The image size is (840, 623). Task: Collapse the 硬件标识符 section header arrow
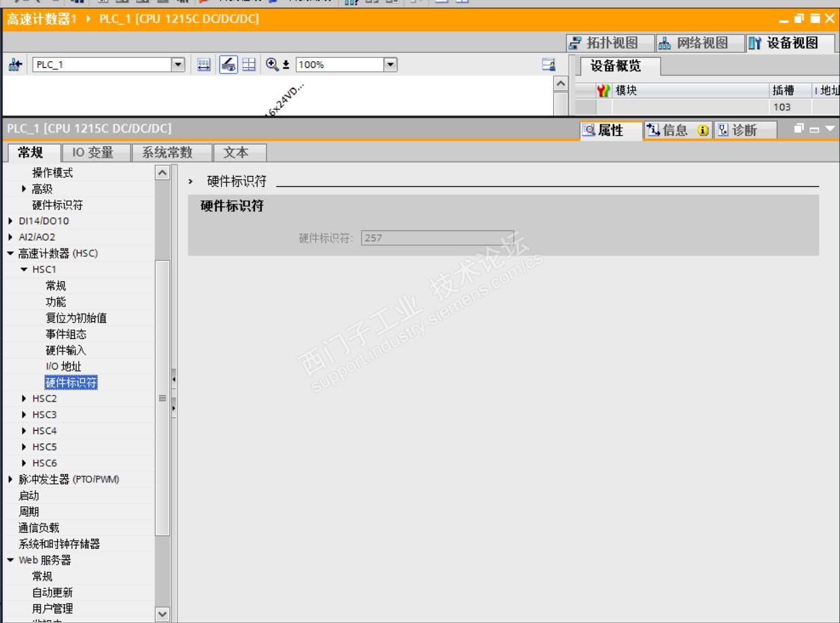click(x=191, y=181)
